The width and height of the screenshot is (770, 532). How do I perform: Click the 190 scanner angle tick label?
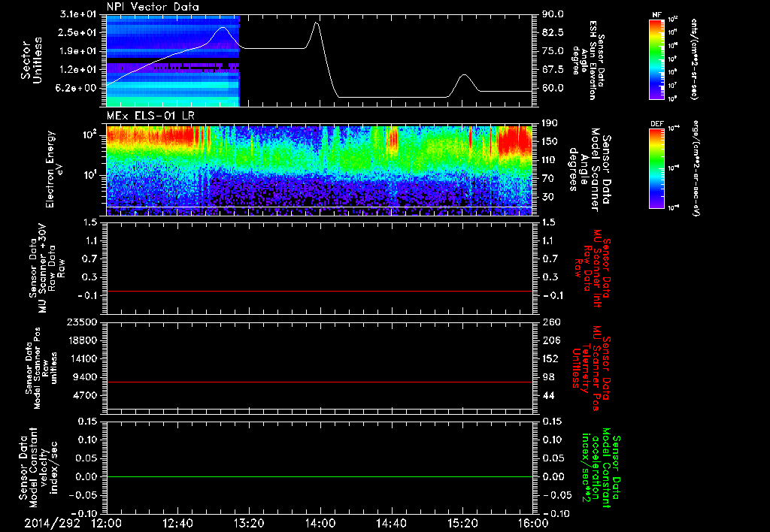[x=550, y=123]
